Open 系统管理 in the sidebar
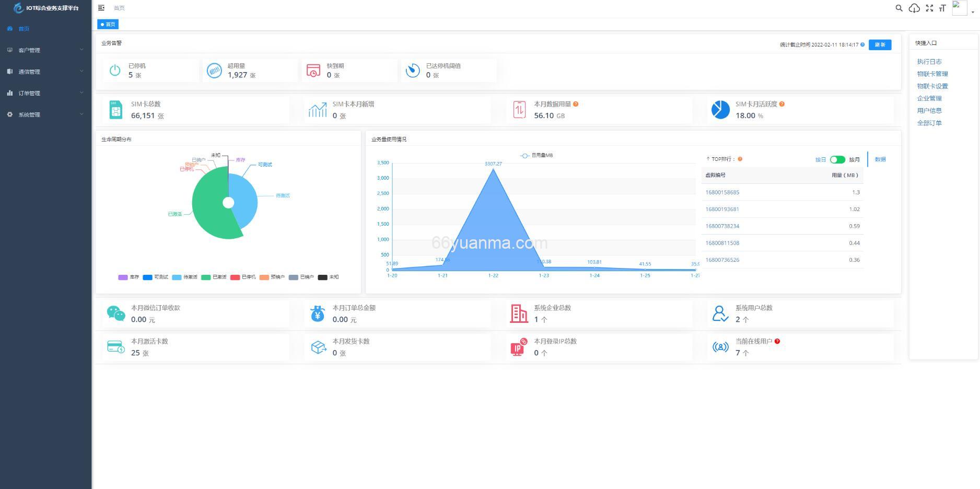Viewport: 980px width, 489px height. (x=45, y=114)
